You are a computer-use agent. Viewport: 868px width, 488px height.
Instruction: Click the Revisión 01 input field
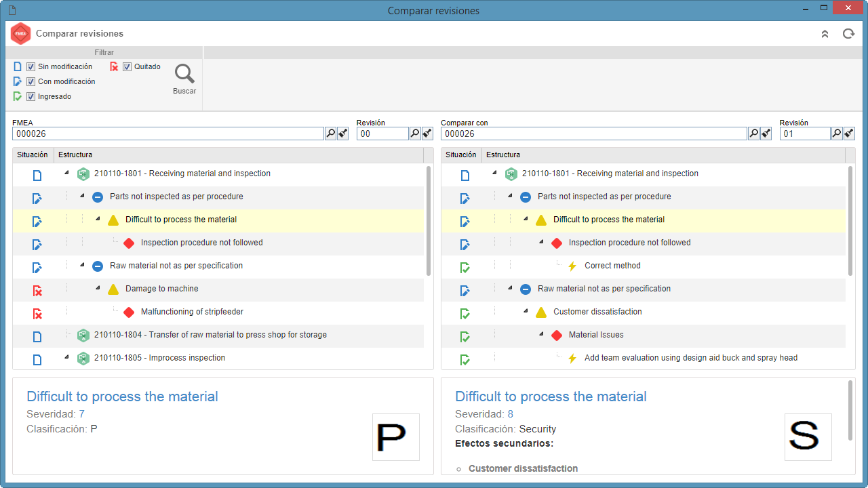805,134
